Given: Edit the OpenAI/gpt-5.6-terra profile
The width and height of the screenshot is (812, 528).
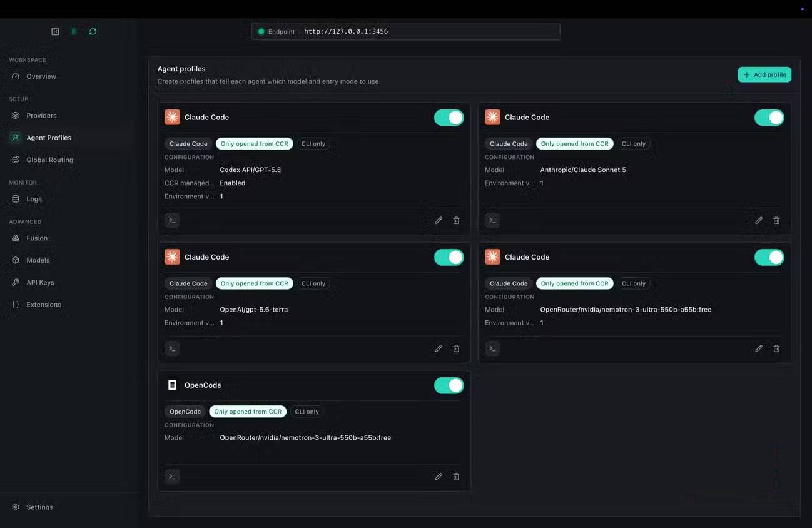Looking at the screenshot, I should tap(439, 348).
